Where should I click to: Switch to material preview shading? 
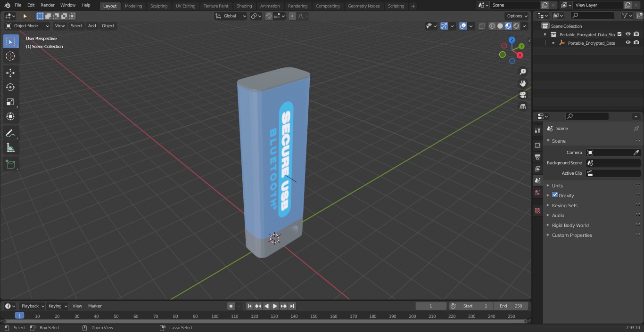tap(508, 26)
